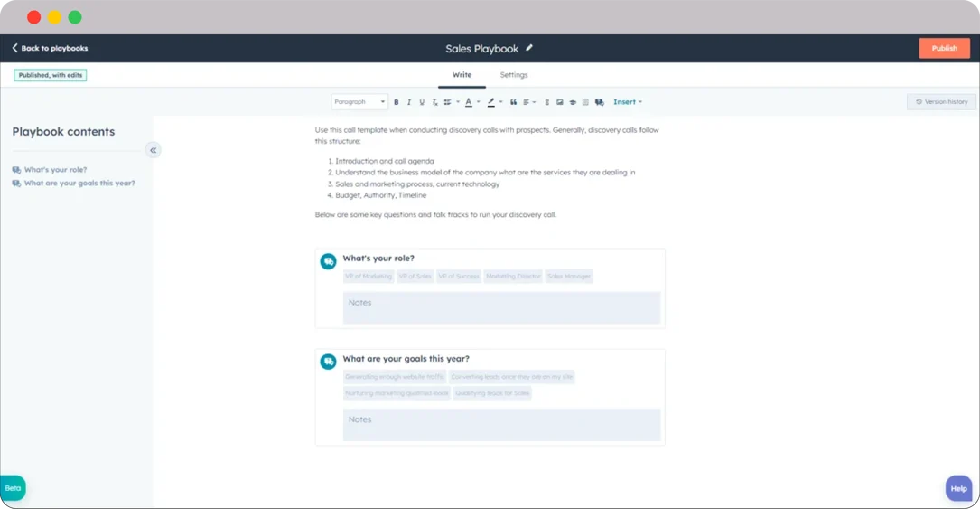Insert a table with the grid icon
The width and height of the screenshot is (980, 509).
[x=585, y=102]
